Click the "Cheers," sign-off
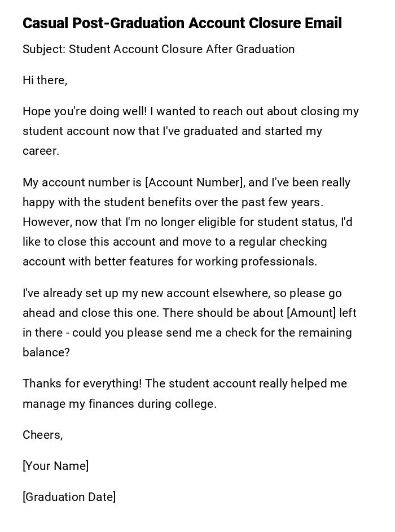 (x=42, y=435)
